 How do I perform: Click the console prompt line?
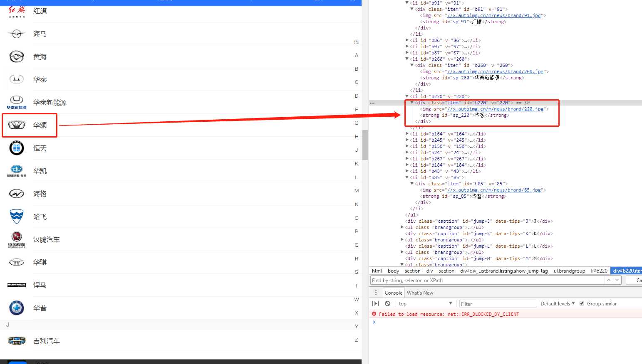pyautogui.click(x=506, y=322)
